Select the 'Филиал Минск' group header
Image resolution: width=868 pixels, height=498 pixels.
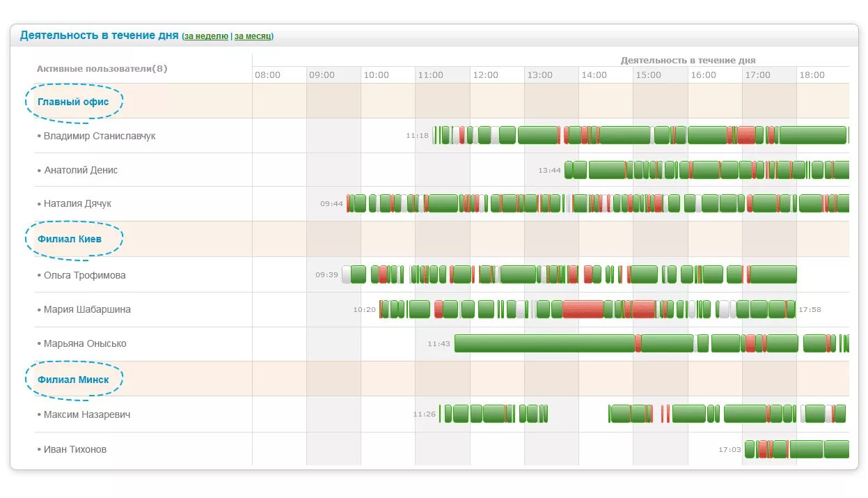tap(73, 380)
